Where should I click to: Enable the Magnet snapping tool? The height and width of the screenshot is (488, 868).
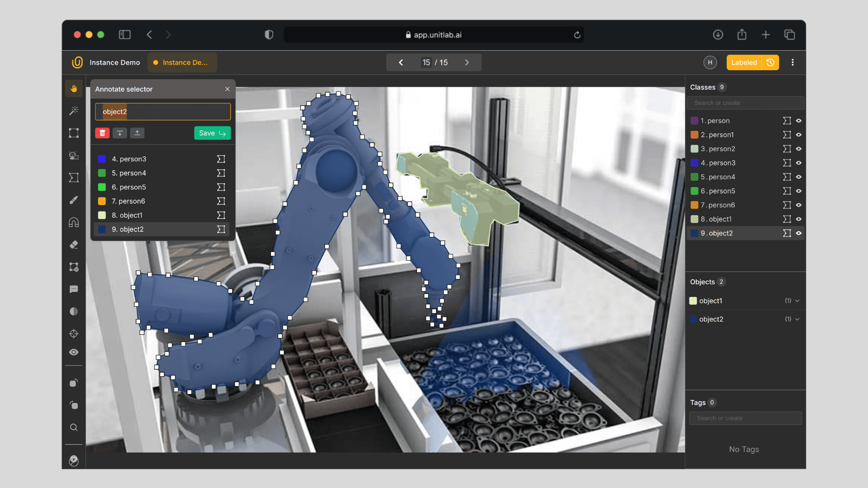[x=73, y=222]
